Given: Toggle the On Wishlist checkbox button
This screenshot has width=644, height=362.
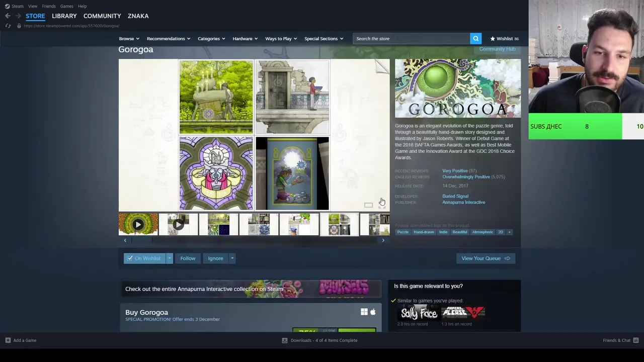Looking at the screenshot, I should 144,258.
